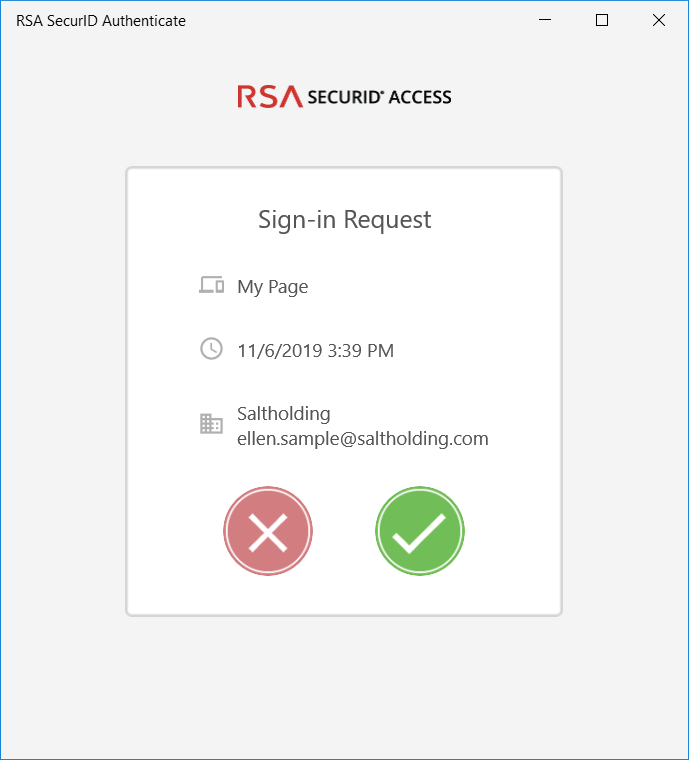The height and width of the screenshot is (760, 689).
Task: Approve the sign-in with green checkmark
Action: 419,532
